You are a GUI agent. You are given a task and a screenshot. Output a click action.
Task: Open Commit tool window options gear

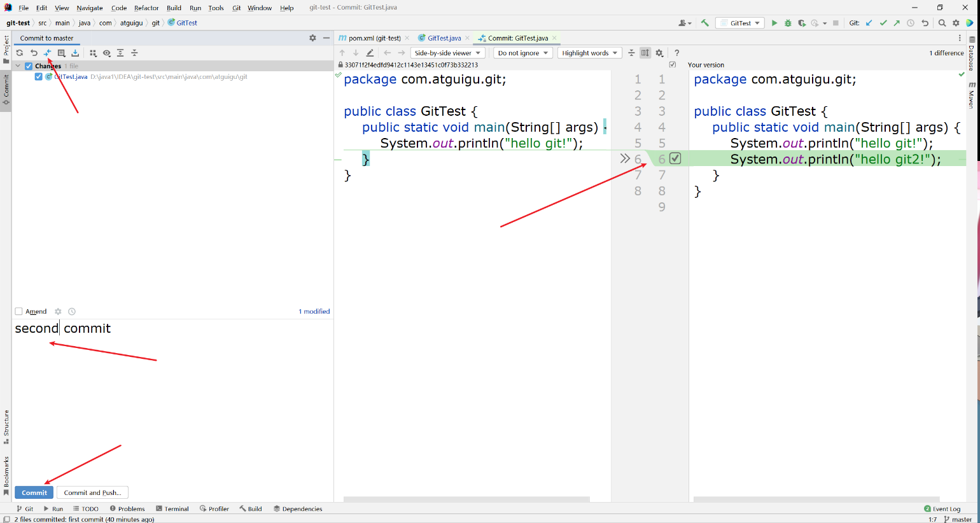tap(312, 38)
